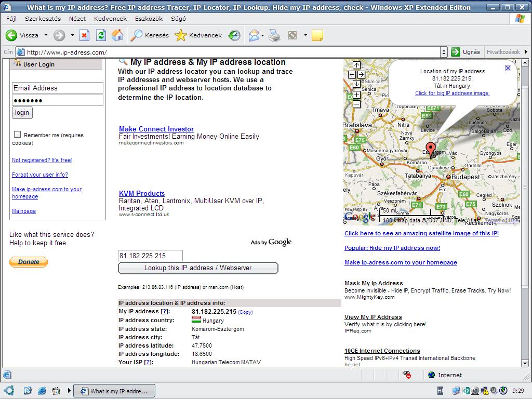Image resolution: width=532 pixels, height=399 pixels.
Task: Click Lookup this IP address / Webserver
Action: [198, 268]
